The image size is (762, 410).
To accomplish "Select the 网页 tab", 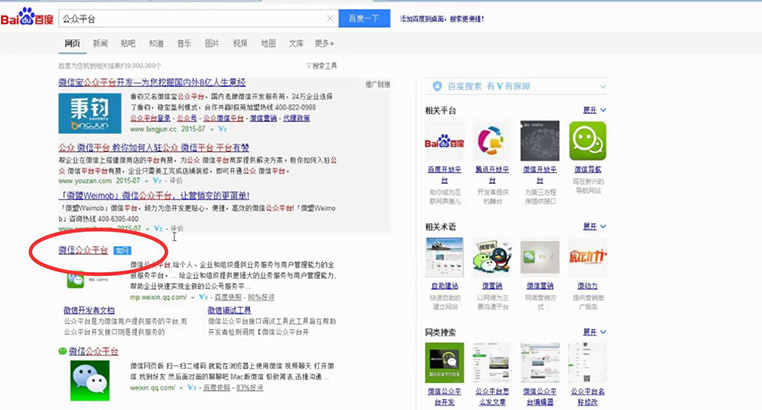I will click(x=72, y=43).
